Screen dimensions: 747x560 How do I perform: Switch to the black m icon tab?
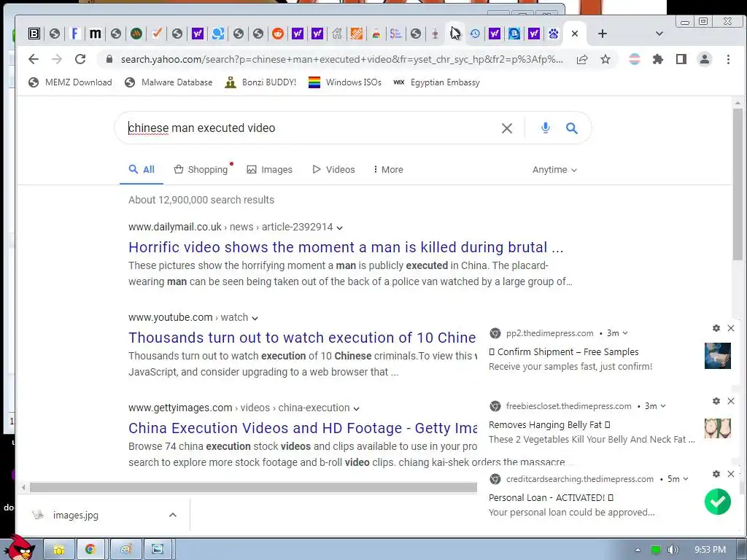tap(96, 34)
